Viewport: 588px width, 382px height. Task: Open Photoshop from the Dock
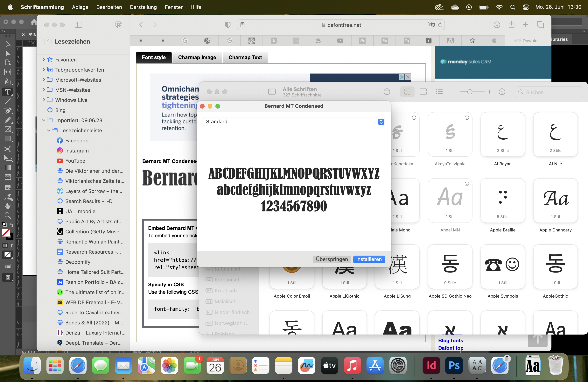coord(454,365)
